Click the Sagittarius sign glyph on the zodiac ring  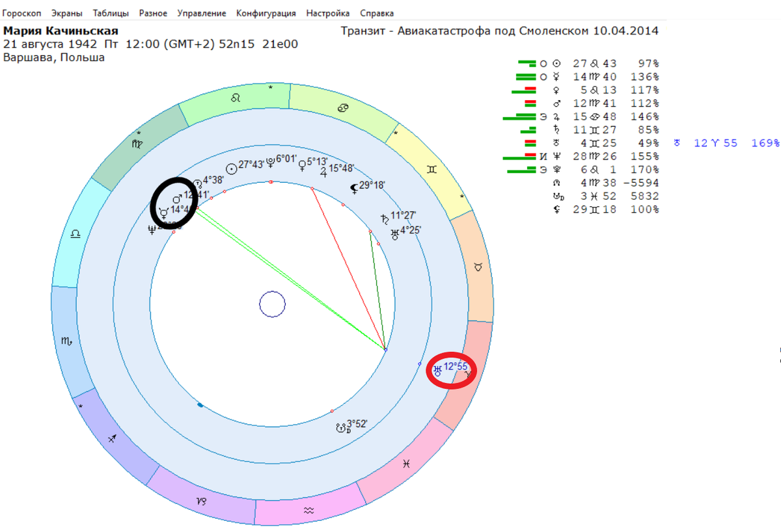click(112, 439)
